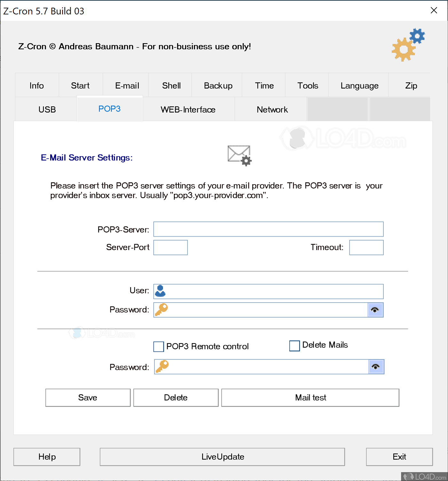Image resolution: width=448 pixels, height=481 pixels.
Task: Reveal the remote control password with eye icon
Action: tap(376, 367)
